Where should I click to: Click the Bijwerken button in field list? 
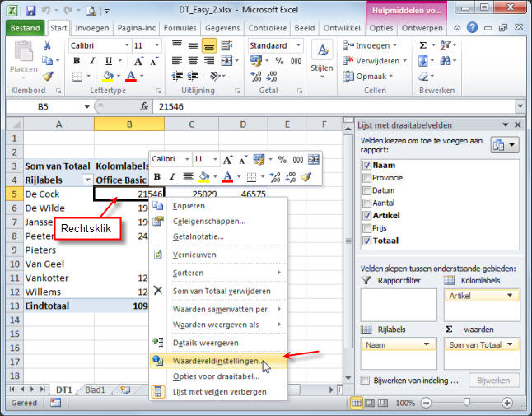point(493,381)
